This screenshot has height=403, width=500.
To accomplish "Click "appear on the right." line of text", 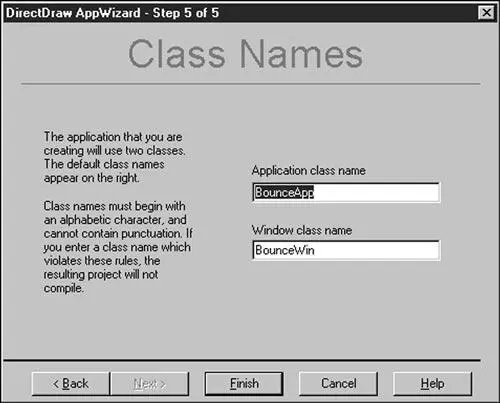I will [92, 178].
